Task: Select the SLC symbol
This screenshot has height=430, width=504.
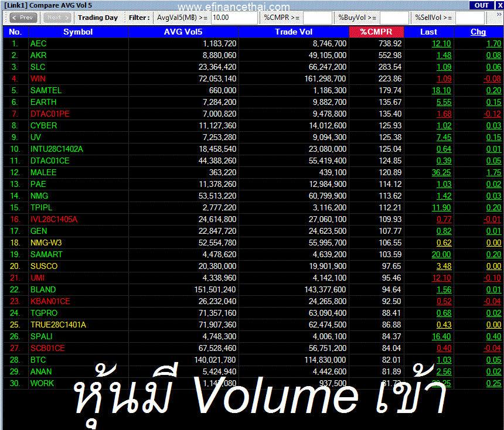Action: [x=38, y=67]
